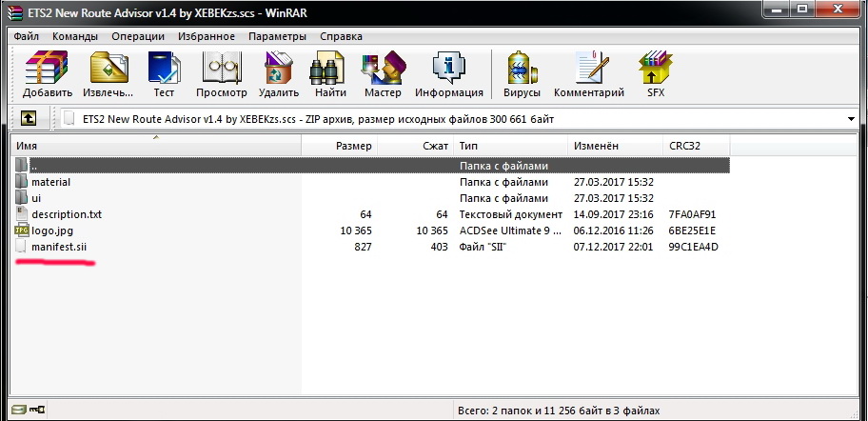Sort list by Имя column header
The height and width of the screenshot is (421, 868).
click(x=27, y=146)
